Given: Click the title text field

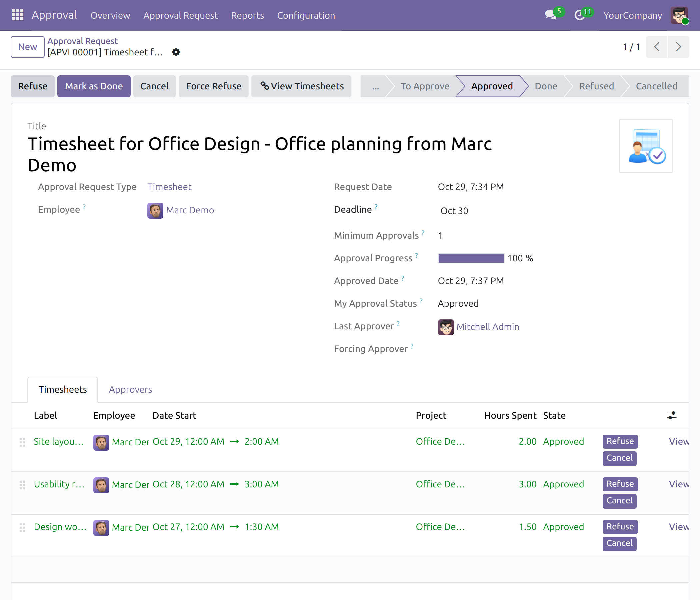Looking at the screenshot, I should click(x=259, y=154).
